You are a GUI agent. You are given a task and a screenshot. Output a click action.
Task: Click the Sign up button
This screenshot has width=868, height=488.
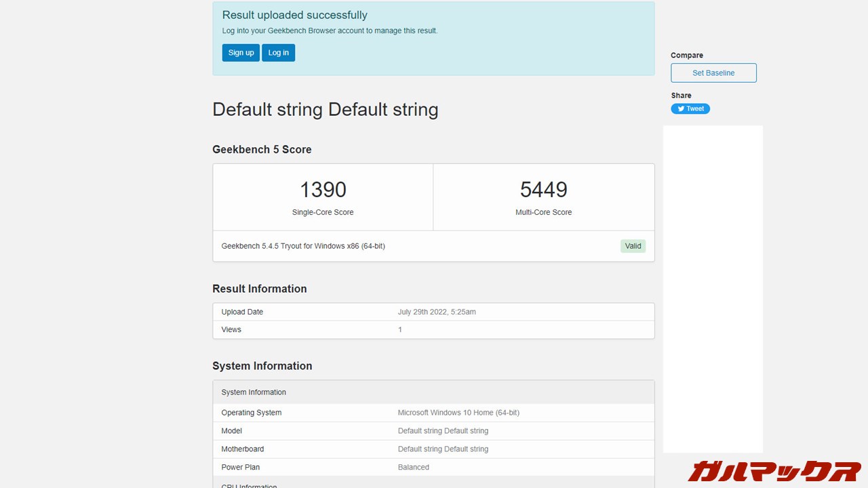point(241,53)
